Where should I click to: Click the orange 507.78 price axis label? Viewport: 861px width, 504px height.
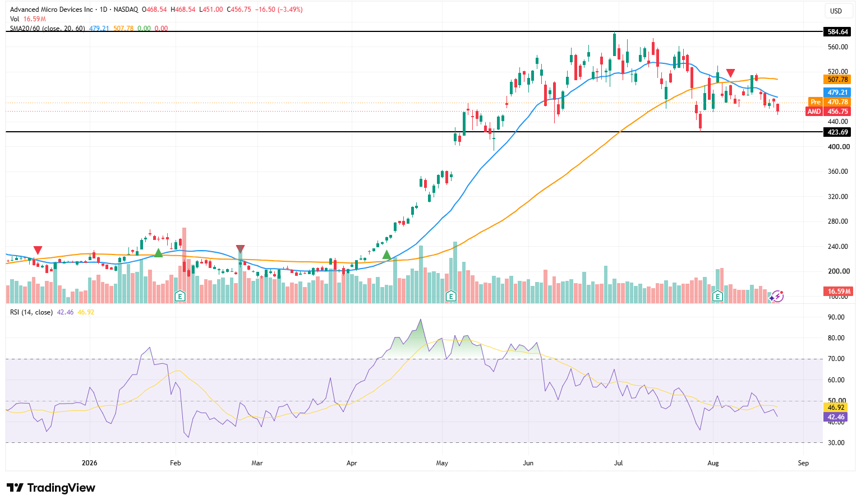click(x=838, y=80)
